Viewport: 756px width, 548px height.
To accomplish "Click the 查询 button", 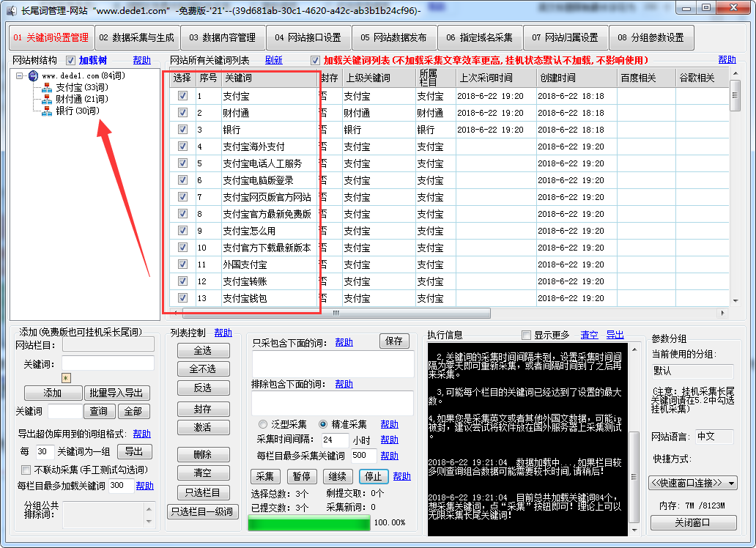I will point(100,411).
